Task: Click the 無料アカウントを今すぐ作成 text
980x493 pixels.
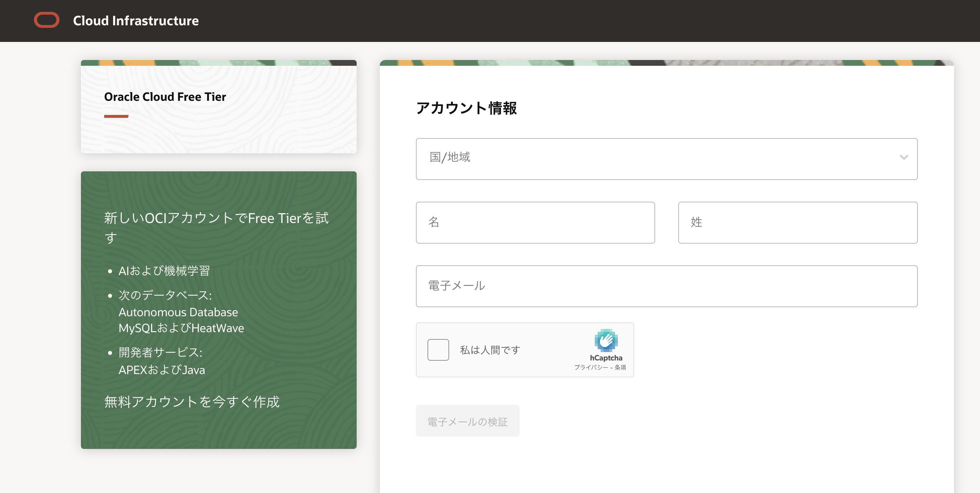Action: pyautogui.click(x=192, y=401)
